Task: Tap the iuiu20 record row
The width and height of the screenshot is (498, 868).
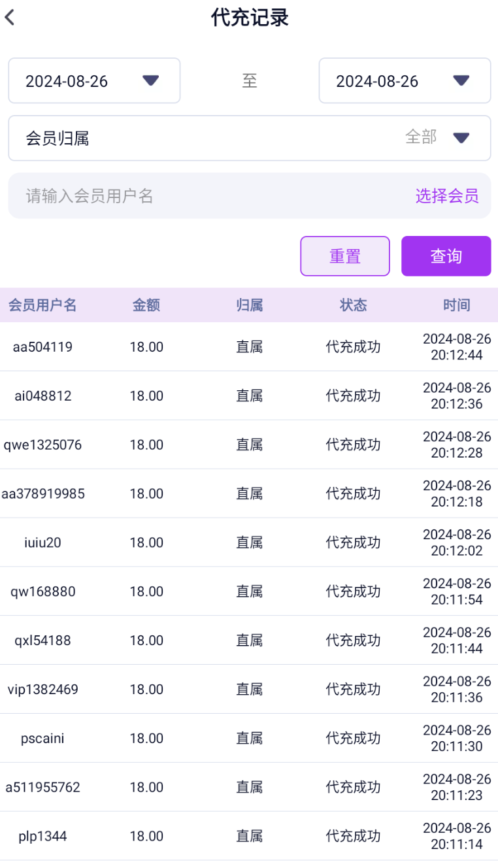Action: click(x=43, y=542)
